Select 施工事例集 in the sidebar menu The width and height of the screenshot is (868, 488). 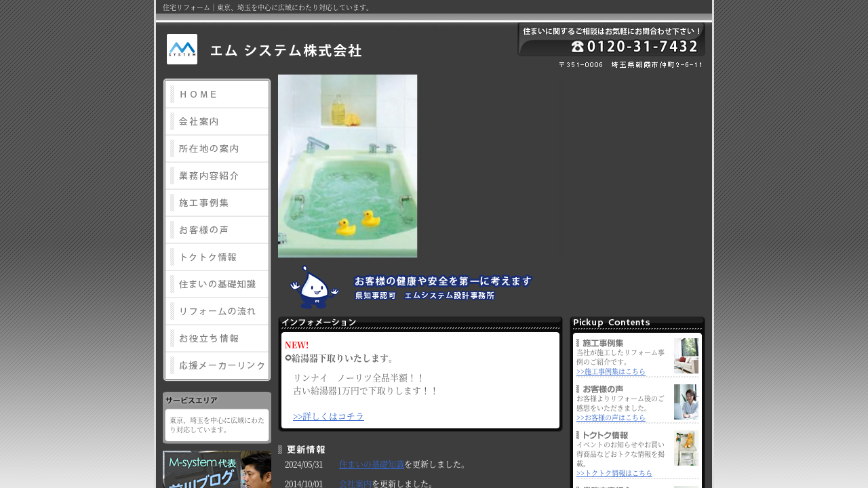(217, 203)
